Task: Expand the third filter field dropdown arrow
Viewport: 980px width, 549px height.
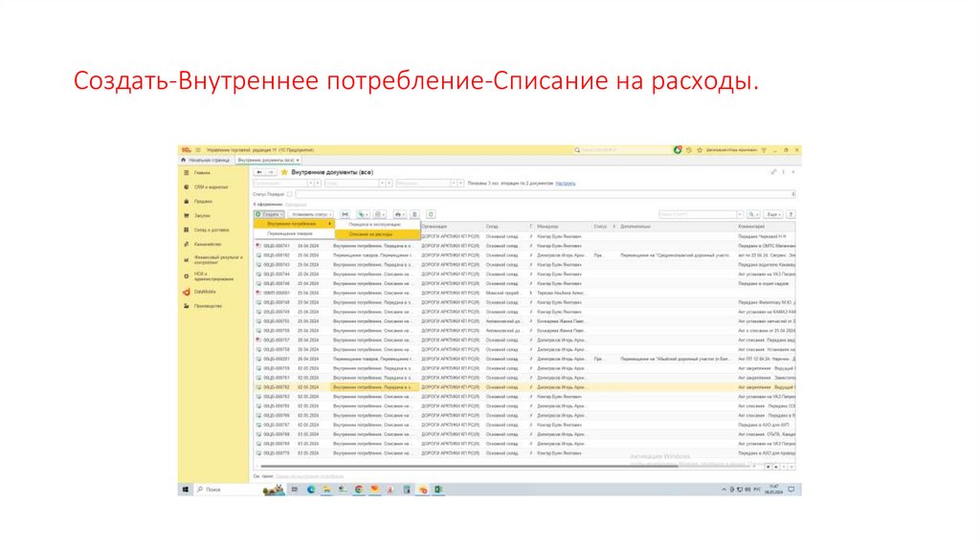Action: point(454,184)
